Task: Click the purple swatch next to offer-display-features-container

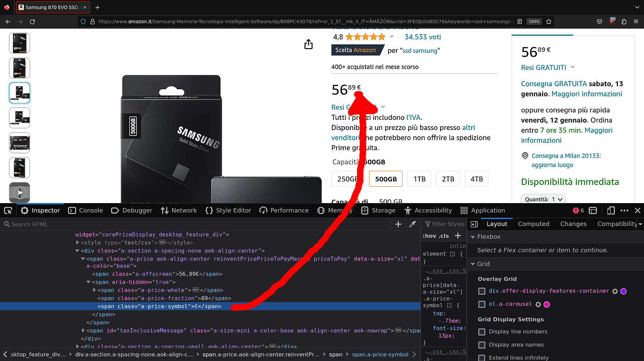Action: tap(623, 291)
